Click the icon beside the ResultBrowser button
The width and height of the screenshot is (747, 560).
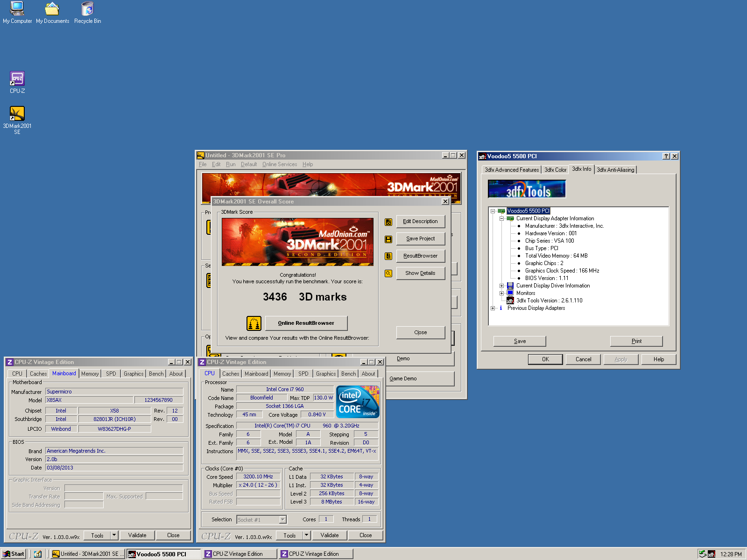pos(388,256)
